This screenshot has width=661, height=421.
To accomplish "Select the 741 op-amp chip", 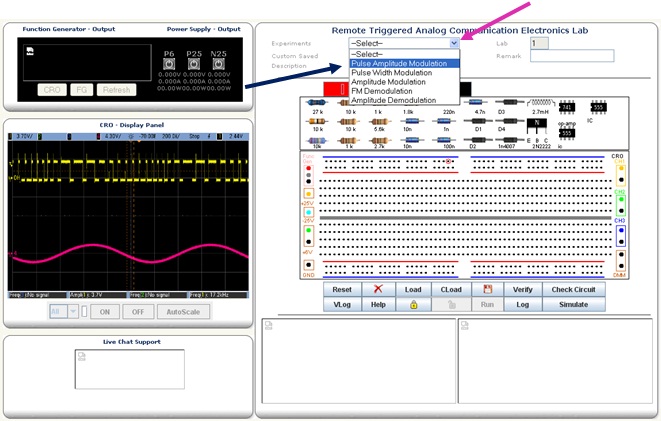I will pos(567,107).
